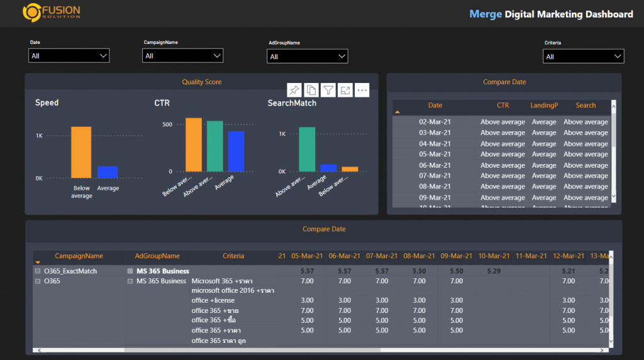Screen dimensions: 644x360
Task: Click scroll down arrow in Compare Date table
Action: pyautogui.click(x=614, y=196)
